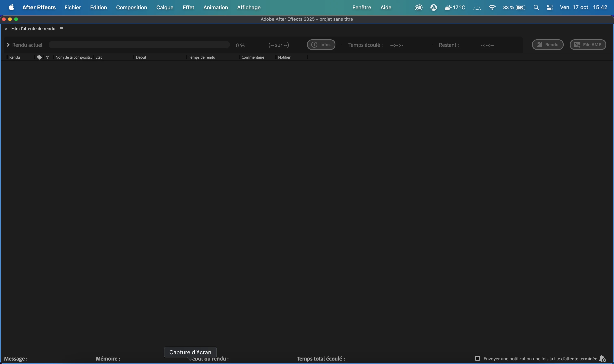This screenshot has height=364, width=614.
Task: Click the label tag column icon
Action: click(39, 57)
